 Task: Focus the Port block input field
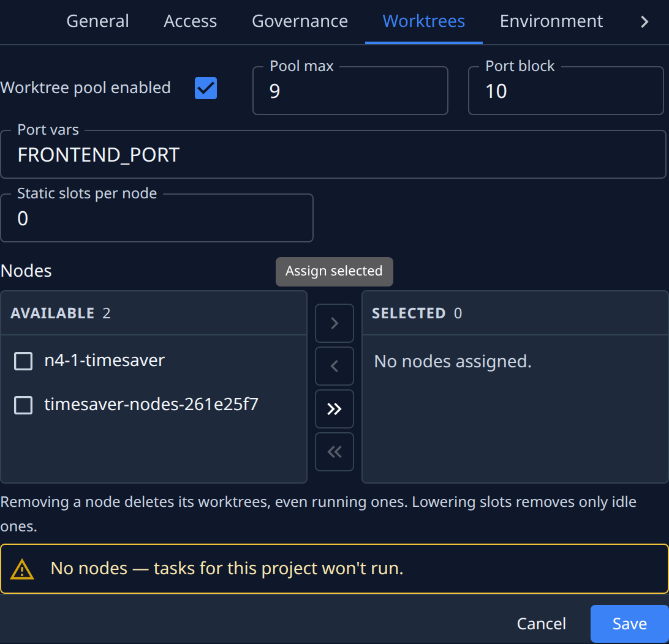click(565, 91)
